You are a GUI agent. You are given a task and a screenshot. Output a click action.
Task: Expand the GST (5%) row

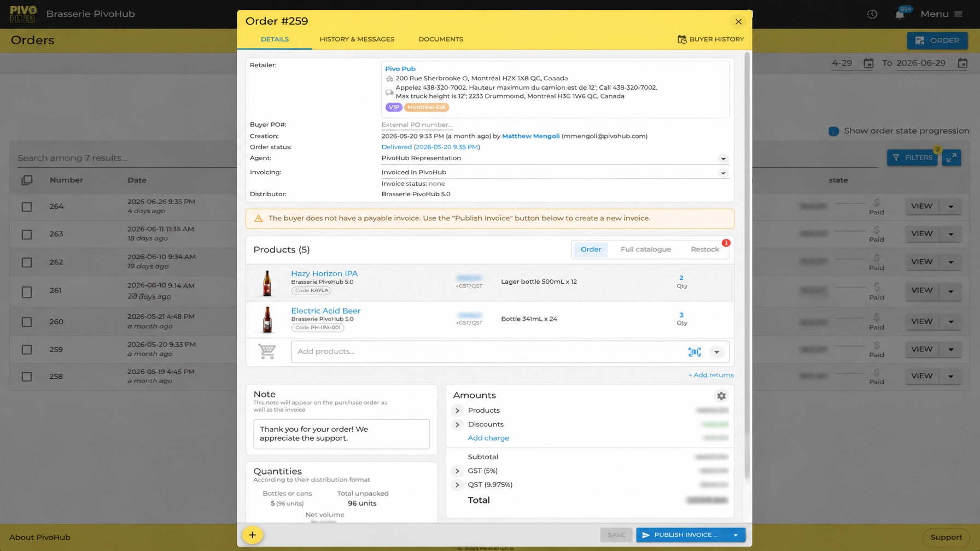click(457, 471)
